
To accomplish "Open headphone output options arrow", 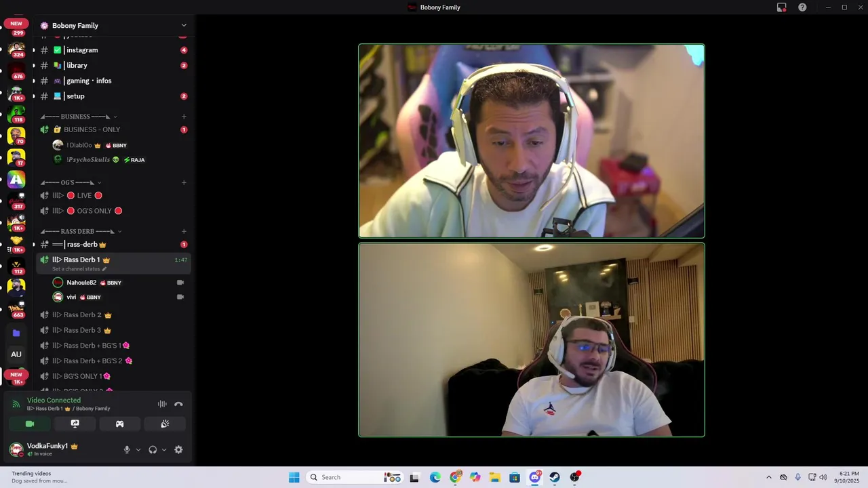I will point(164,449).
